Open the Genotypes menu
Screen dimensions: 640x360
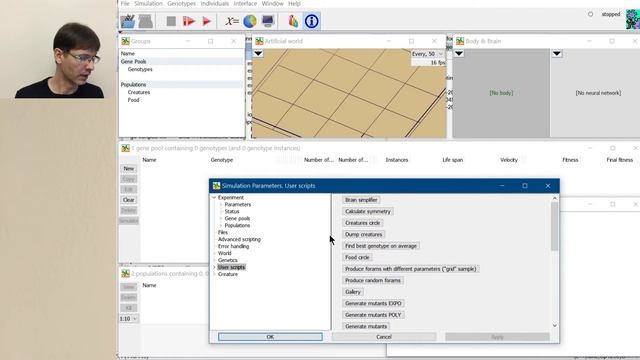[181, 4]
